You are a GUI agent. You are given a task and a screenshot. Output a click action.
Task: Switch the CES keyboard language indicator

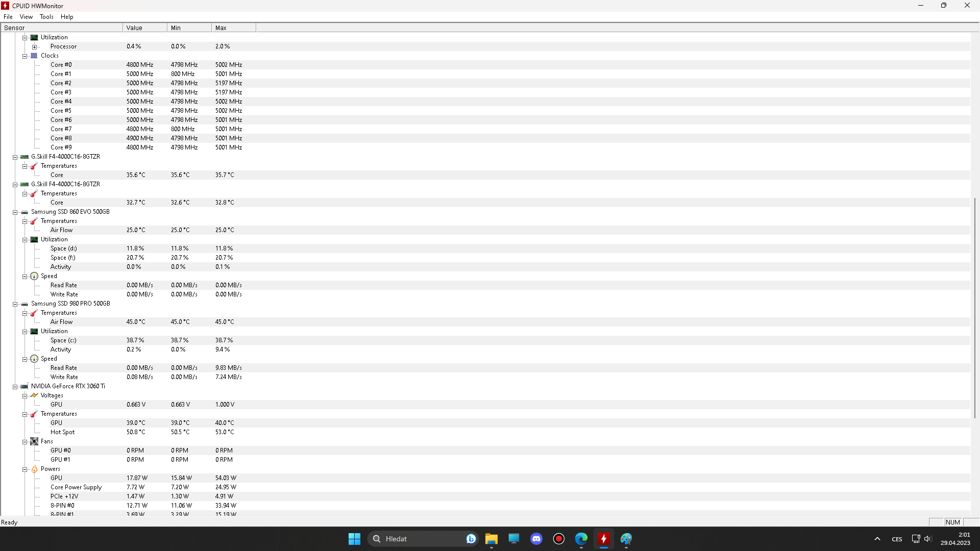pos(897,539)
